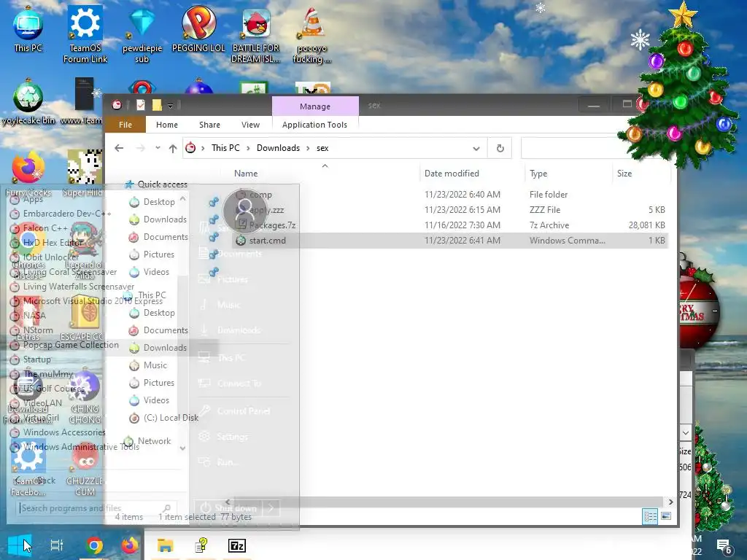
Task: Click the Forward navigation arrow
Action: (140, 148)
